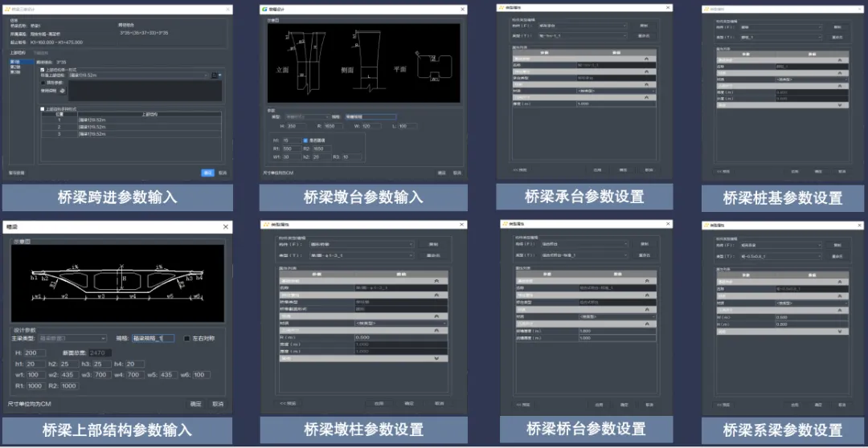The height and width of the screenshot is (448, 868).
Task: Click w6 field showing 100 in 箱梁 dialog
Action: tap(202, 375)
